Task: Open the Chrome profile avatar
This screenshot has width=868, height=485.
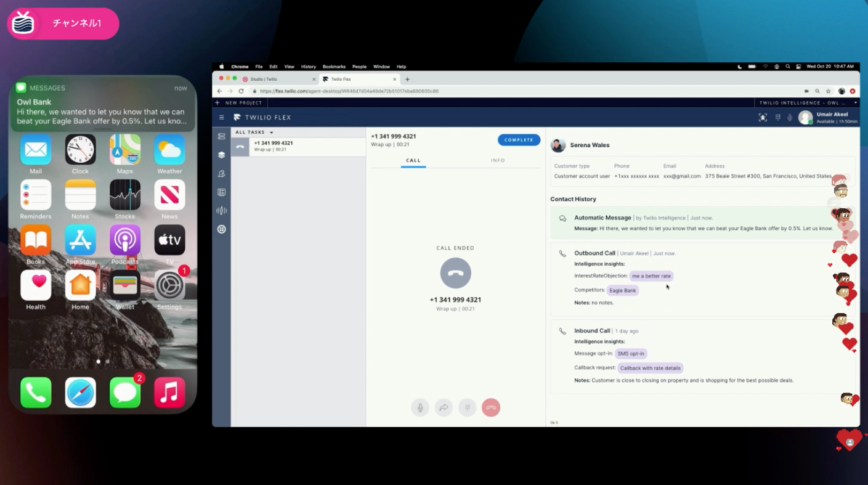Action: tap(842, 91)
